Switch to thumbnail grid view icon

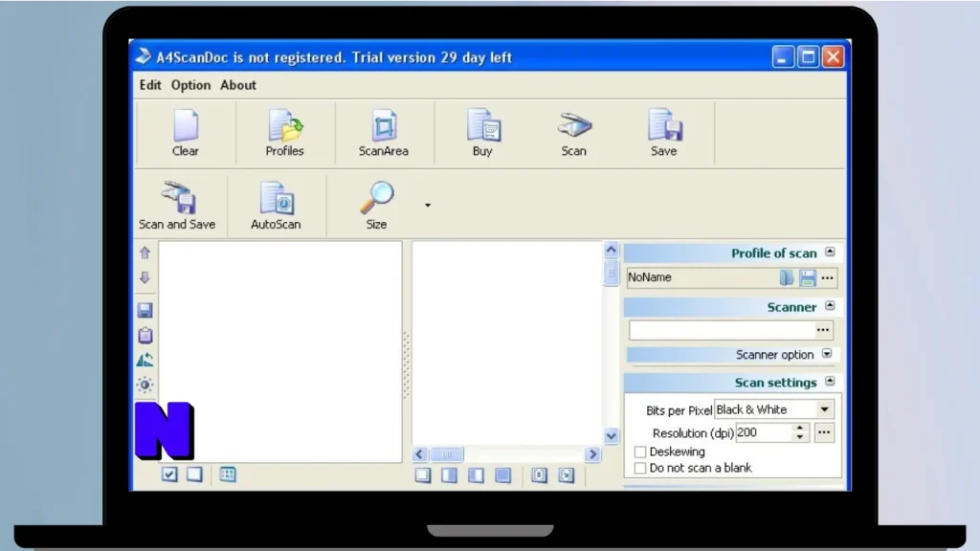tap(228, 474)
